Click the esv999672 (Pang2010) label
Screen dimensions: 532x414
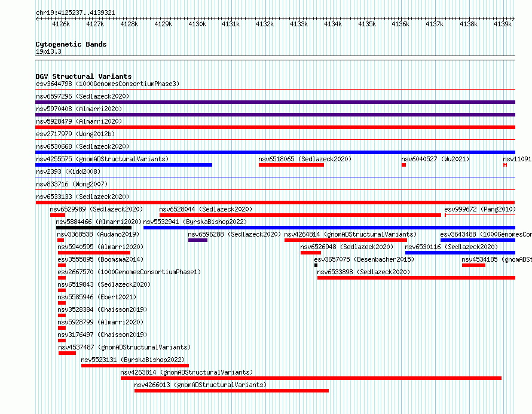coord(480,209)
